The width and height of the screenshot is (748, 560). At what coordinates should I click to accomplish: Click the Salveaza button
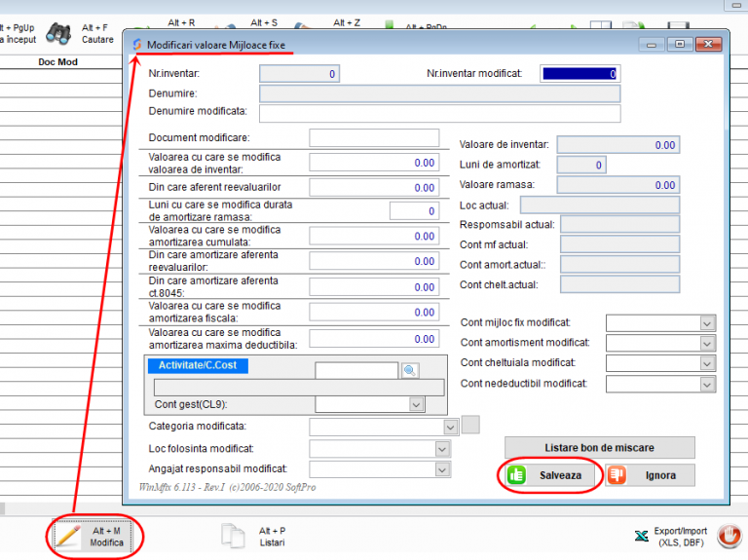(x=549, y=475)
